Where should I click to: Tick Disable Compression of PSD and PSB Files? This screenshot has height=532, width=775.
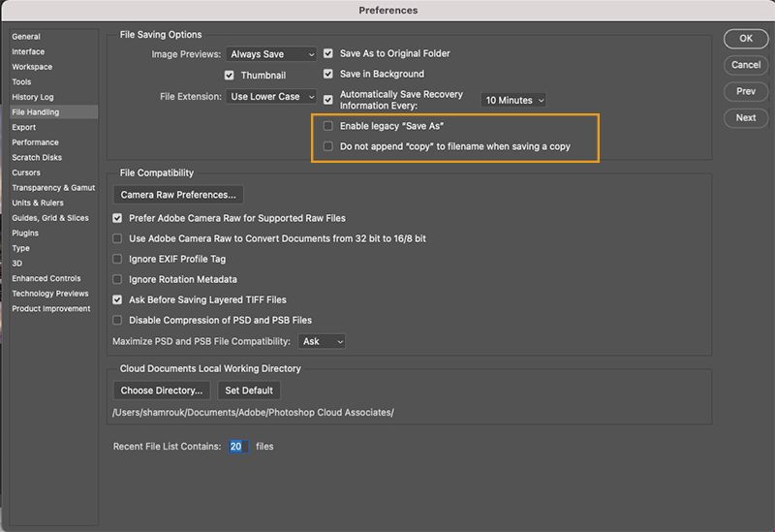pyautogui.click(x=117, y=321)
